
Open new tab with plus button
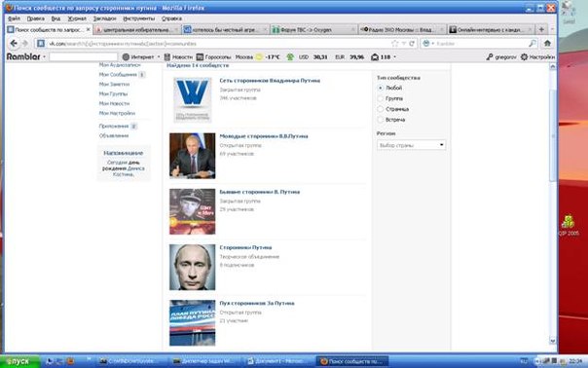(541, 29)
